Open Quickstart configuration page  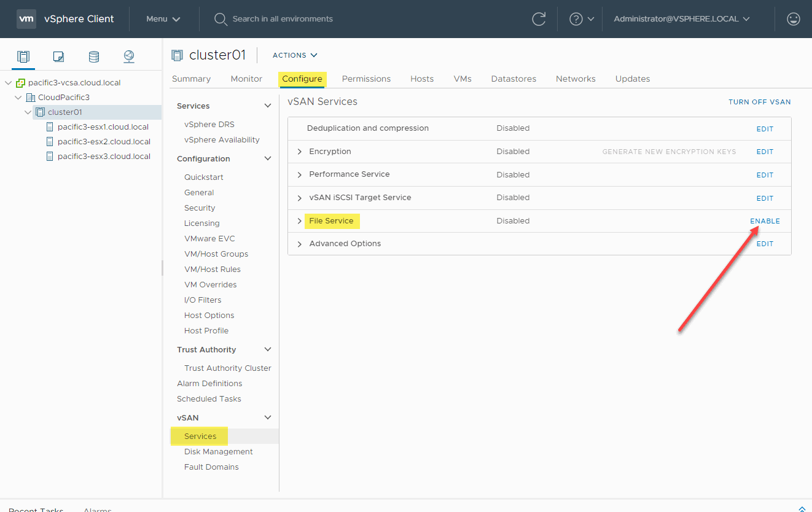point(204,177)
